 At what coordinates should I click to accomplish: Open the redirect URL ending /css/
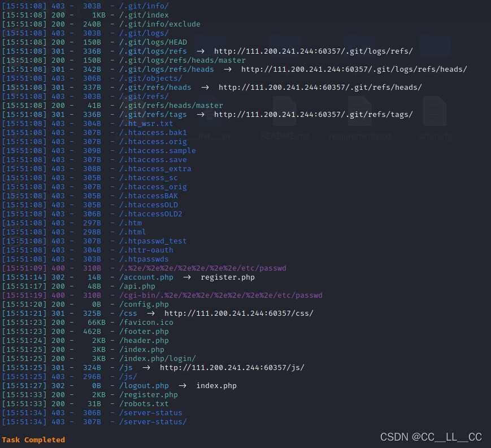(239, 314)
